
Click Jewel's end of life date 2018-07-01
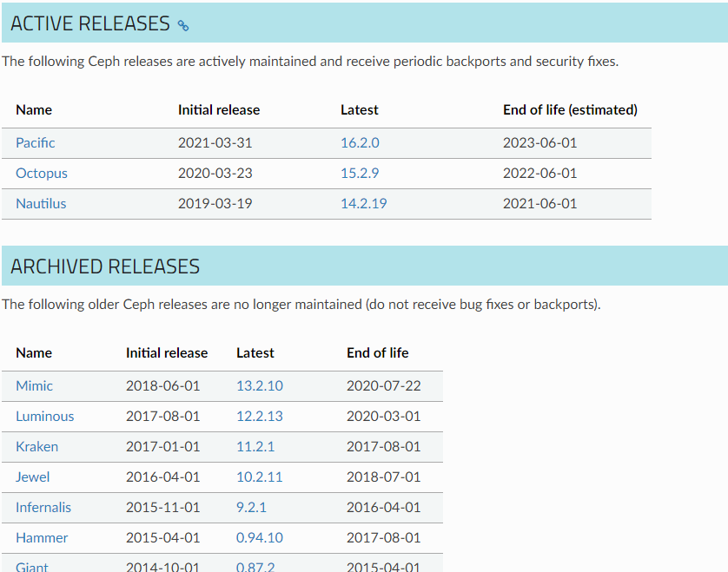point(383,477)
